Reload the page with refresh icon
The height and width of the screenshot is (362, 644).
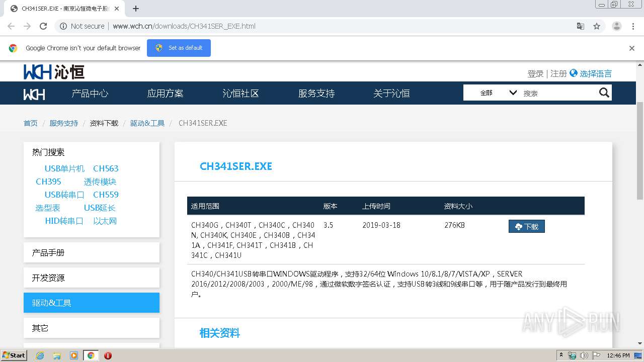tap(43, 26)
